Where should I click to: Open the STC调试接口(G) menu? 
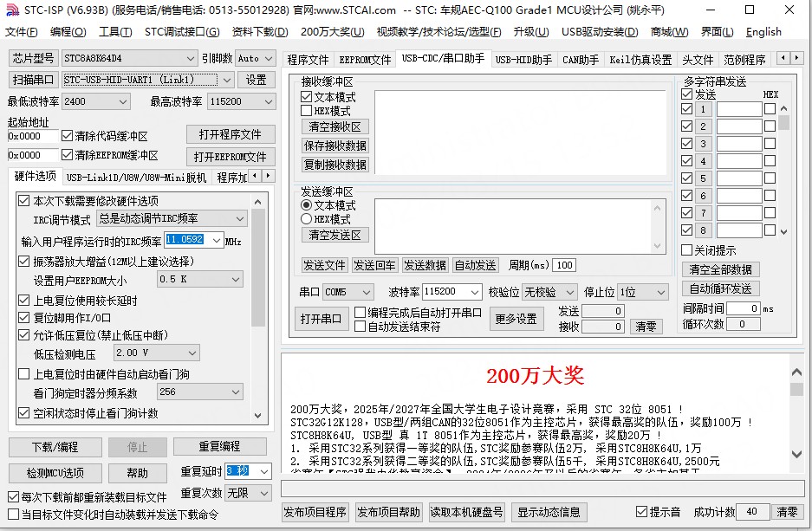[182, 32]
